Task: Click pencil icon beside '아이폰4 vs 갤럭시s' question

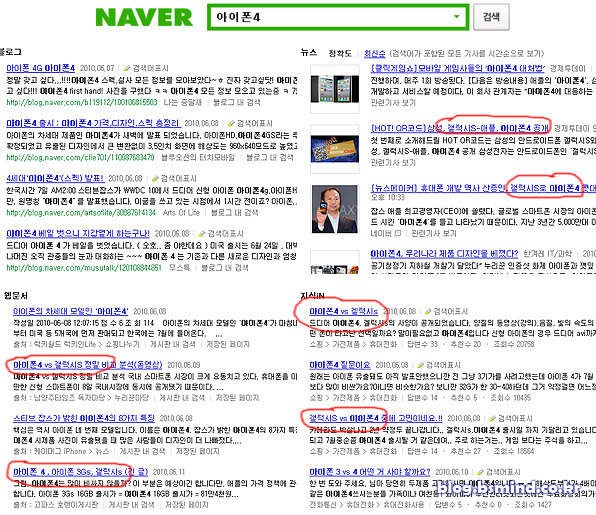Action: tap(428, 312)
